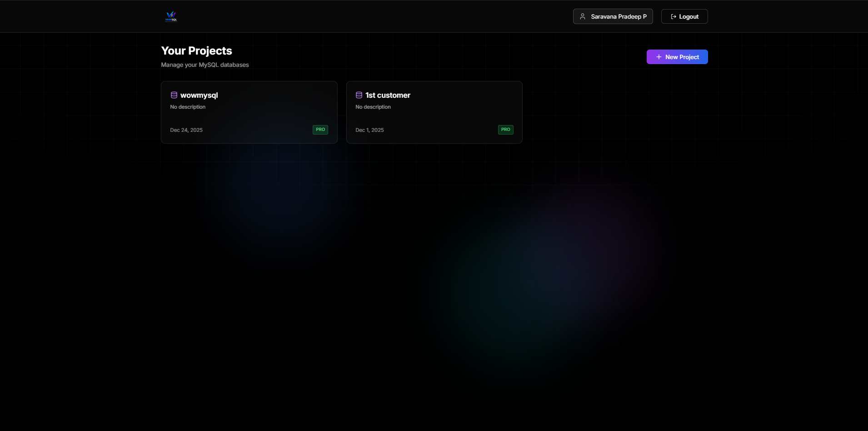Select the 1st customer project title

coord(388,95)
